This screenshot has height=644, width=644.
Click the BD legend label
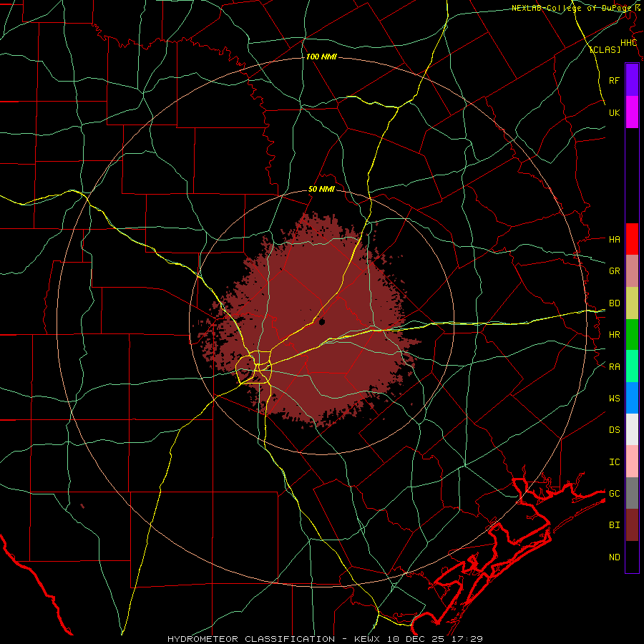(x=614, y=303)
